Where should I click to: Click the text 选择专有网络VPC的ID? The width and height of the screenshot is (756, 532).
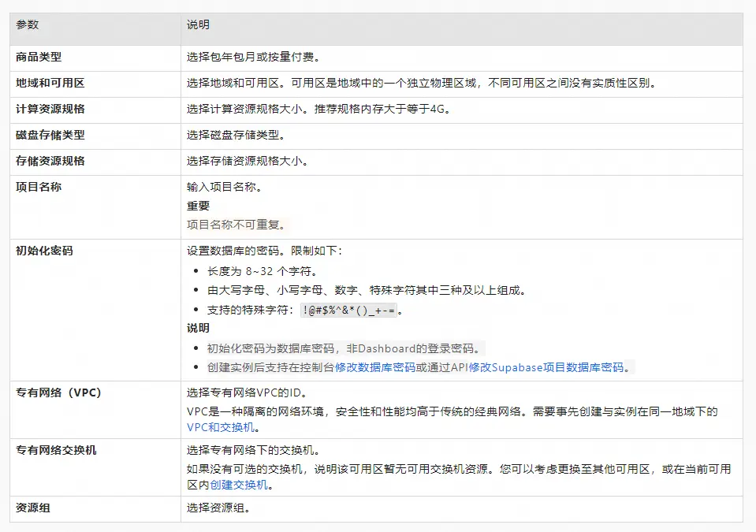point(248,393)
